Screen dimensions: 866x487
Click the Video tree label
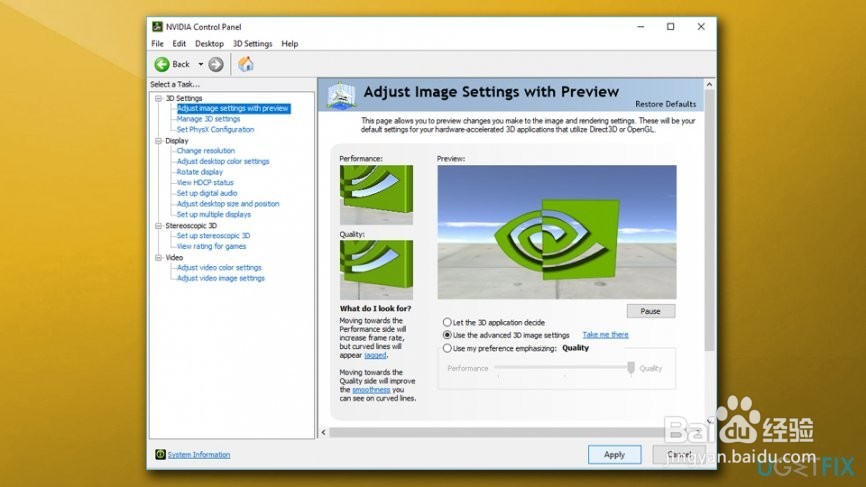tap(174, 257)
